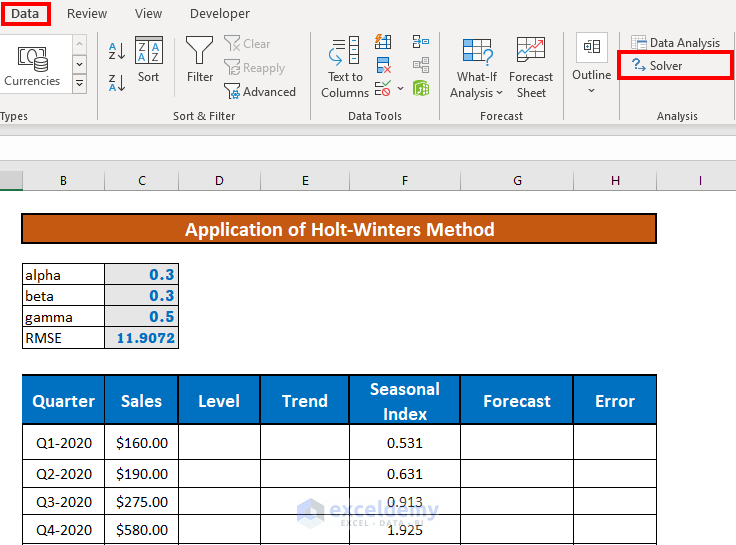736x545 pixels.
Task: Switch to the View tab
Action: [148, 14]
